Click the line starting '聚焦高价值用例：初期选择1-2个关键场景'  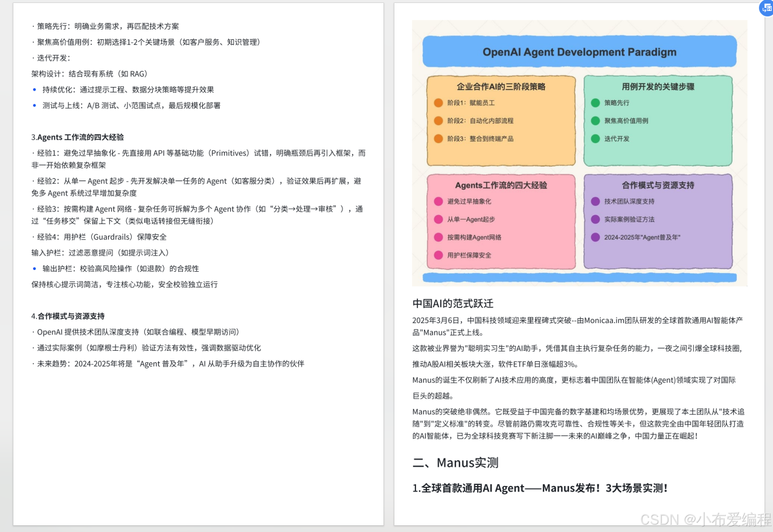point(146,42)
